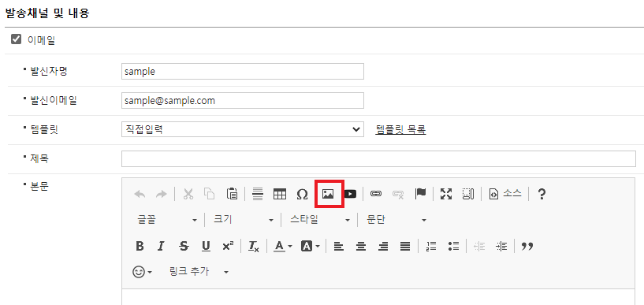Image resolution: width=644 pixels, height=305 pixels.
Task: Maximize the editor with expand icon
Action: click(x=445, y=194)
